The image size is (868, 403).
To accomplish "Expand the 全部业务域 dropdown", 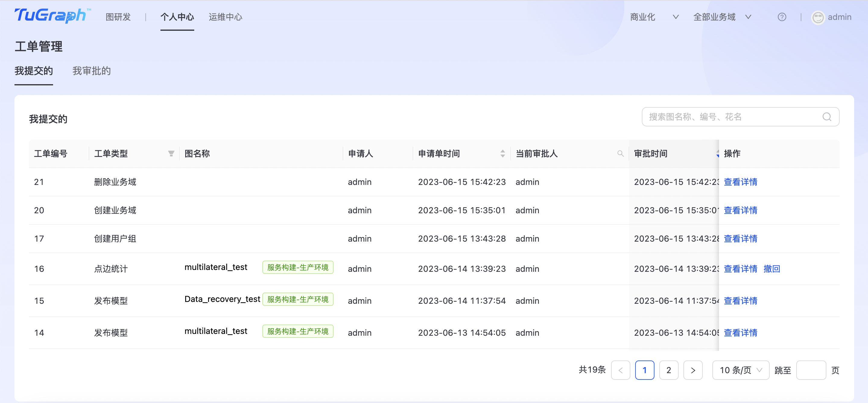I will [x=722, y=17].
